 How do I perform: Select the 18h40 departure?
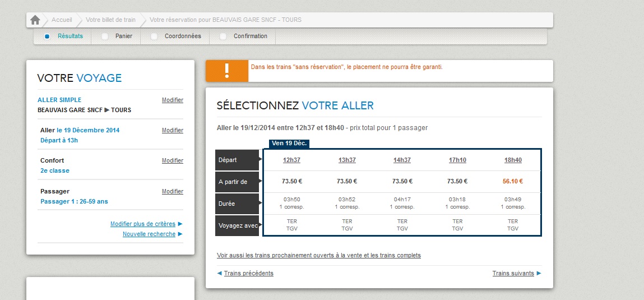point(513,160)
